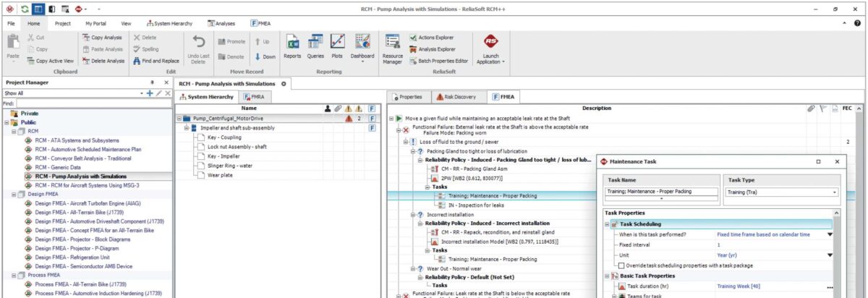Switch to the View ribbon tab
Viewport: 868px width, 298px height.
127,23
